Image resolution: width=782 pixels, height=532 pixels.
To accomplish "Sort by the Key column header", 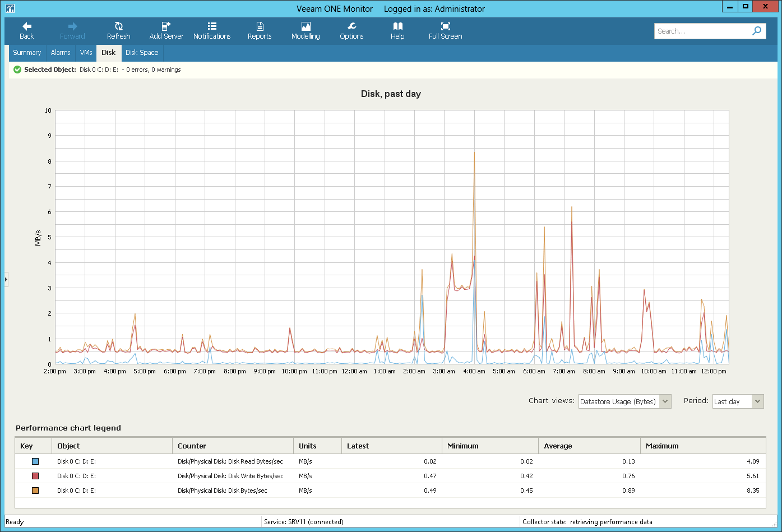I will pos(33,446).
